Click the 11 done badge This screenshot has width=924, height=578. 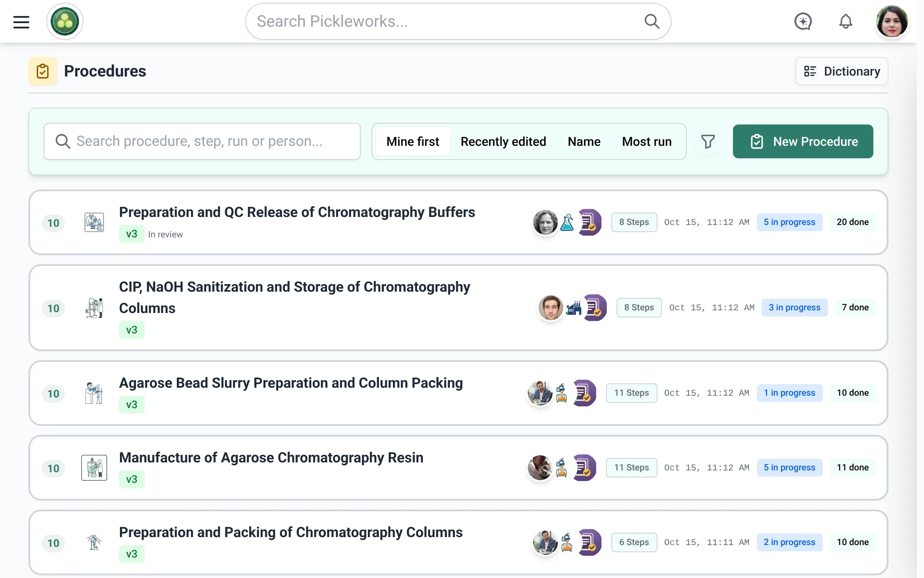(852, 468)
